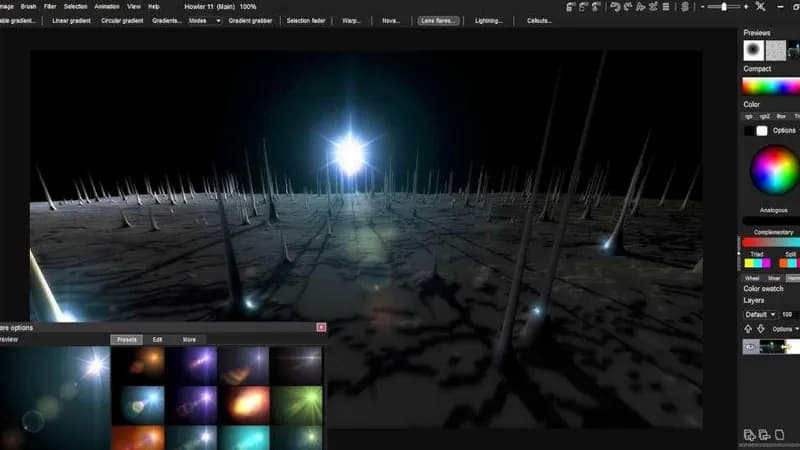Click the Lens flares... button
800x450 pixels.
(x=438, y=21)
